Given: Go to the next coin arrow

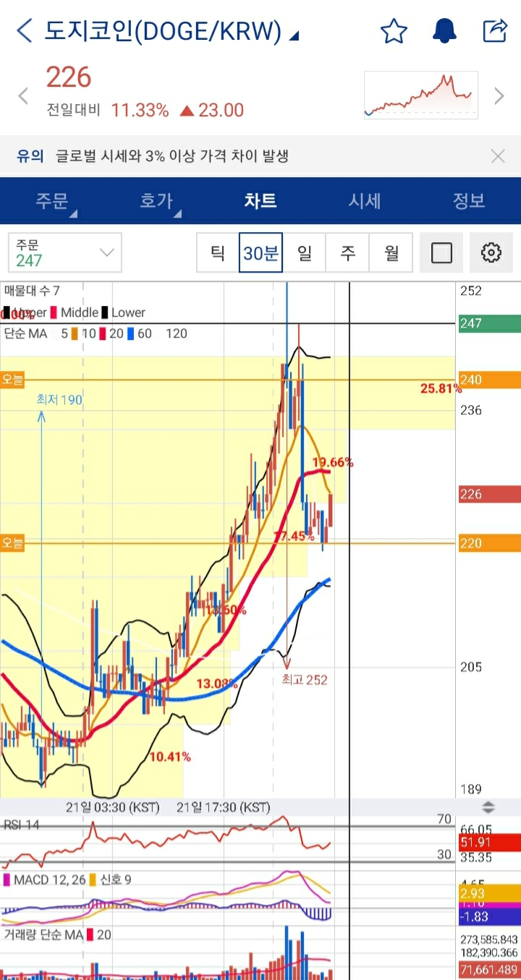Looking at the screenshot, I should (x=499, y=95).
